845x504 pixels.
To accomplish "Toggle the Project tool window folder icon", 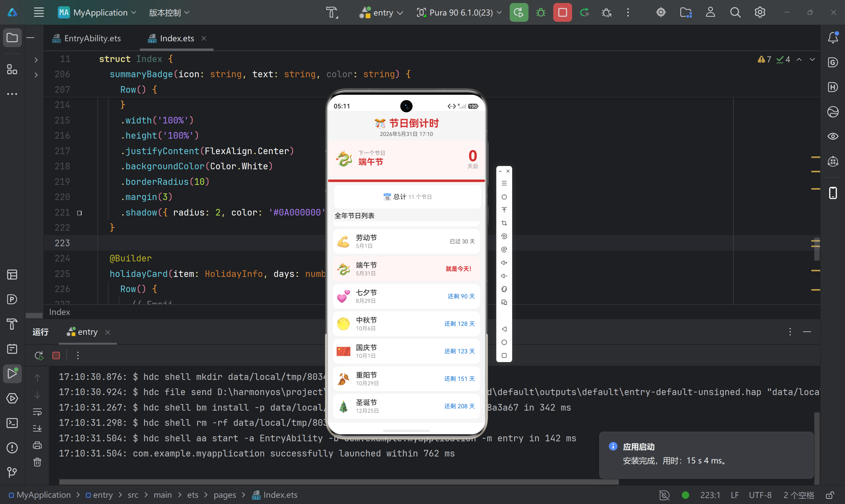I will pyautogui.click(x=12, y=37).
